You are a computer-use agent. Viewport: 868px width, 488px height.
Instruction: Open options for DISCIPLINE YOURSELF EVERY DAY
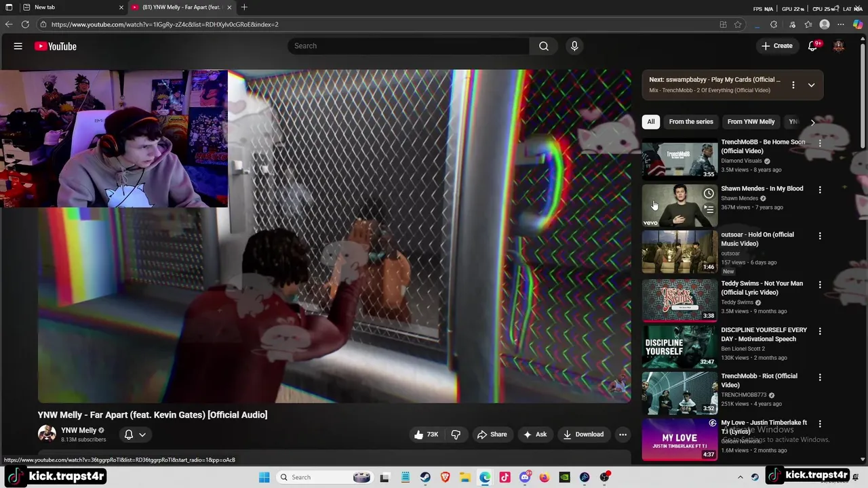820,331
